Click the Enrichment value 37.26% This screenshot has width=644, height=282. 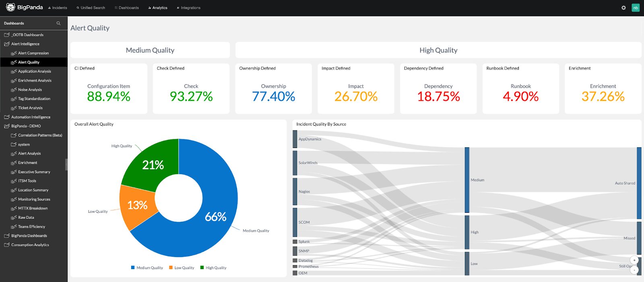coord(603,97)
